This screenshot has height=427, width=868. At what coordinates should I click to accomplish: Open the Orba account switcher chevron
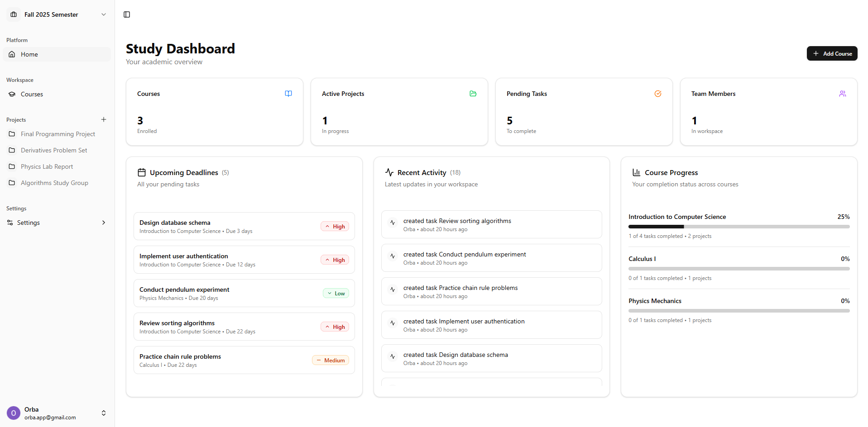click(x=104, y=413)
